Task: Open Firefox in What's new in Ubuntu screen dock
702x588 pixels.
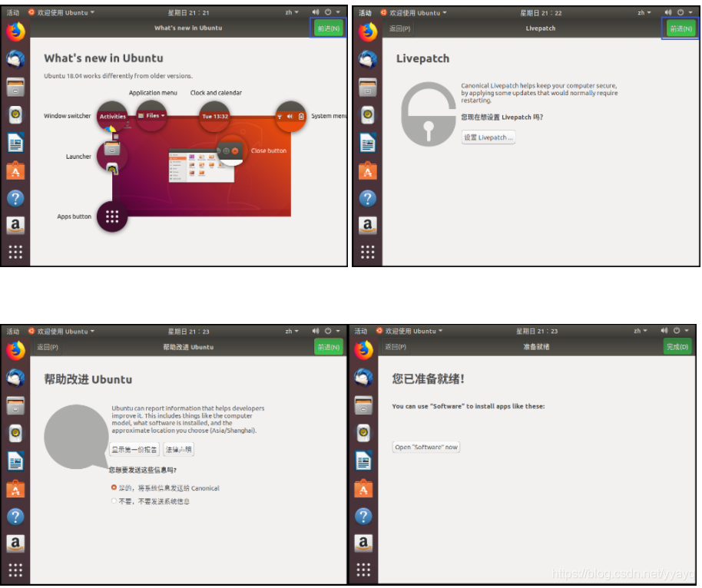Action: (x=15, y=31)
